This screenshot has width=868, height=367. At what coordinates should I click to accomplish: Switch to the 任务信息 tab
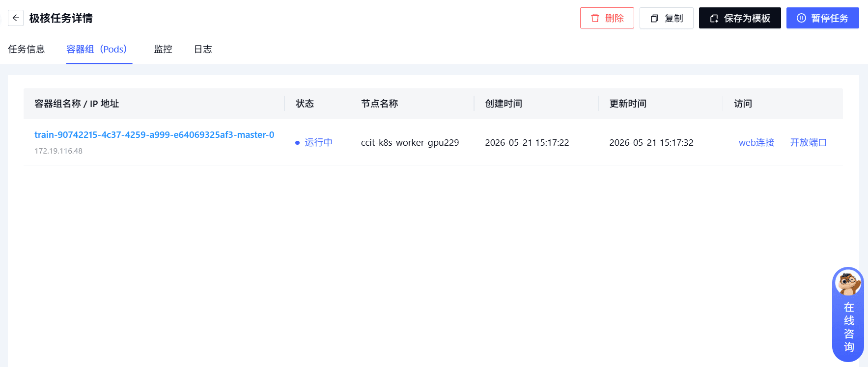(27, 49)
